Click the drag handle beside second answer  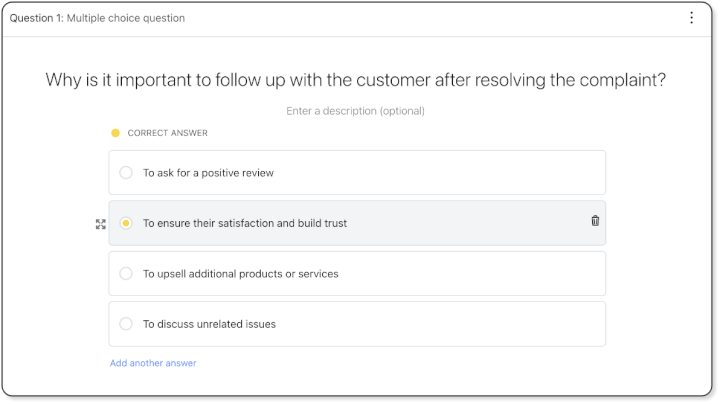[x=101, y=224]
